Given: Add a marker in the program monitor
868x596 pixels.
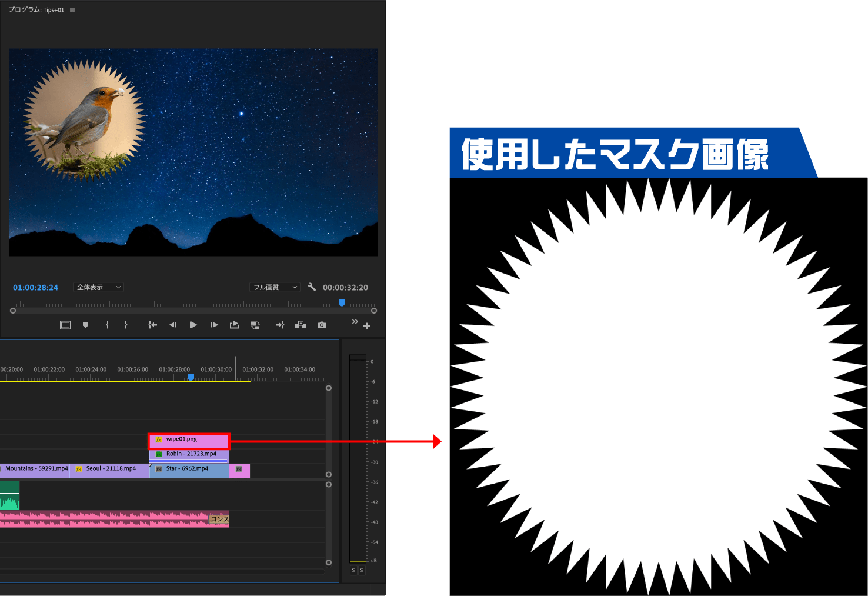Looking at the screenshot, I should [x=86, y=325].
